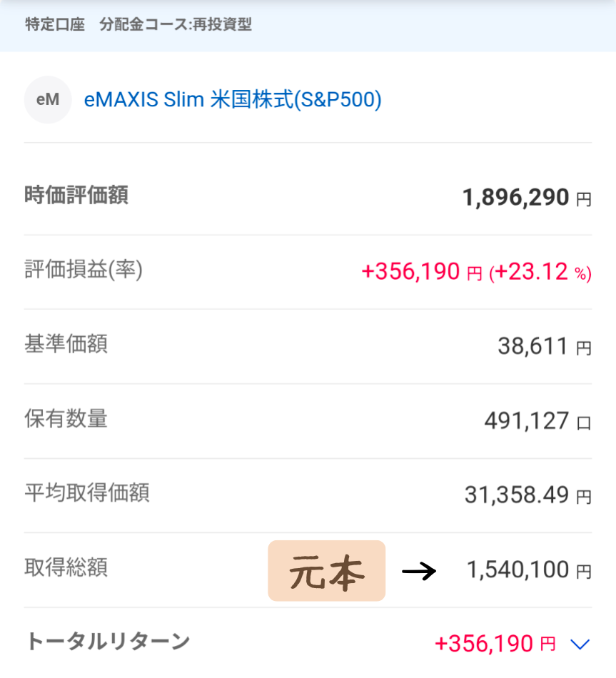Click the 1,540,100 円 acquisition total
This screenshot has width=616, height=678.
coord(528,570)
